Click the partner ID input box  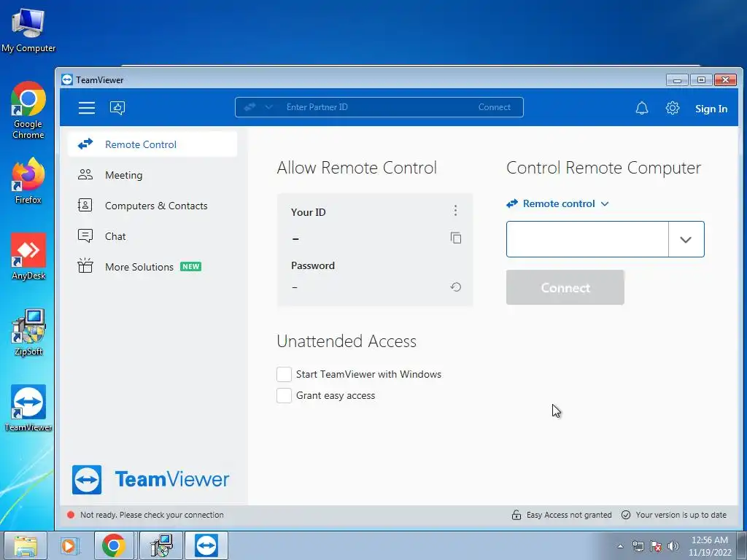point(587,239)
